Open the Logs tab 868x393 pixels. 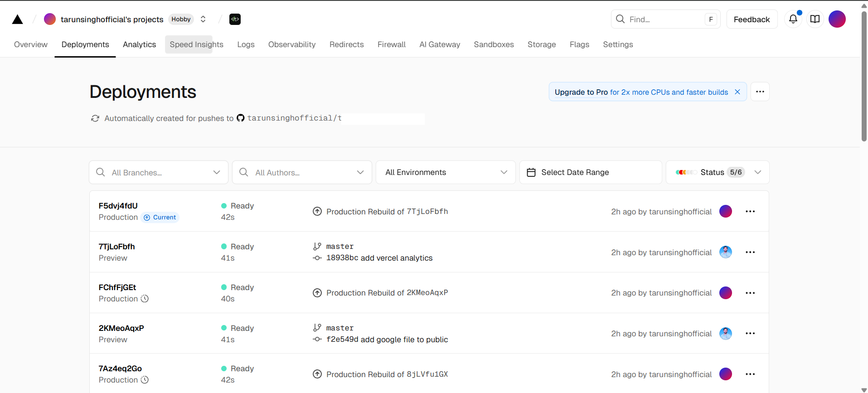point(246,44)
